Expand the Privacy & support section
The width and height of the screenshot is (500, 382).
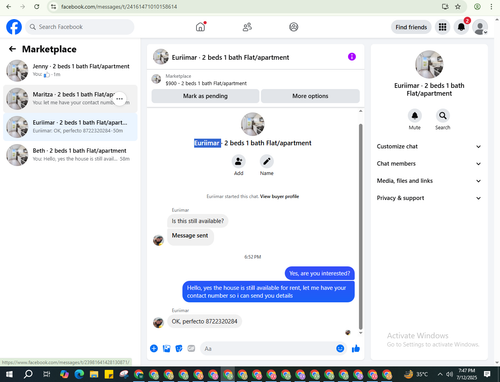(x=429, y=198)
